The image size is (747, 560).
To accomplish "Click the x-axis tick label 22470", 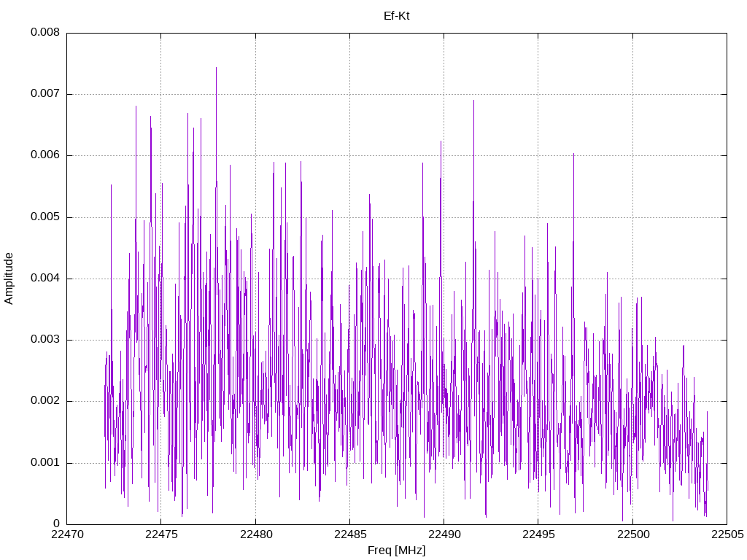I will point(67,534).
